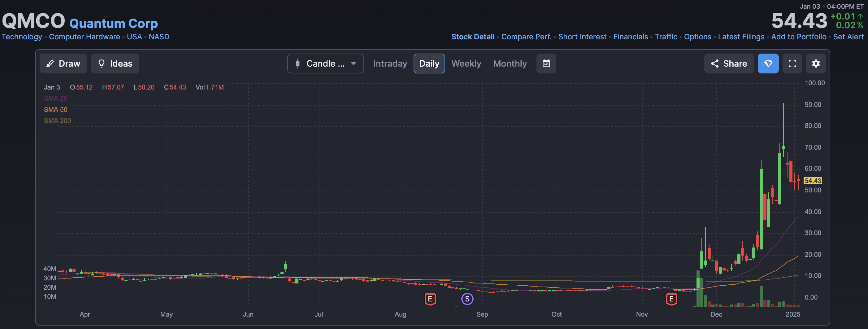Share this chart

pos(728,64)
